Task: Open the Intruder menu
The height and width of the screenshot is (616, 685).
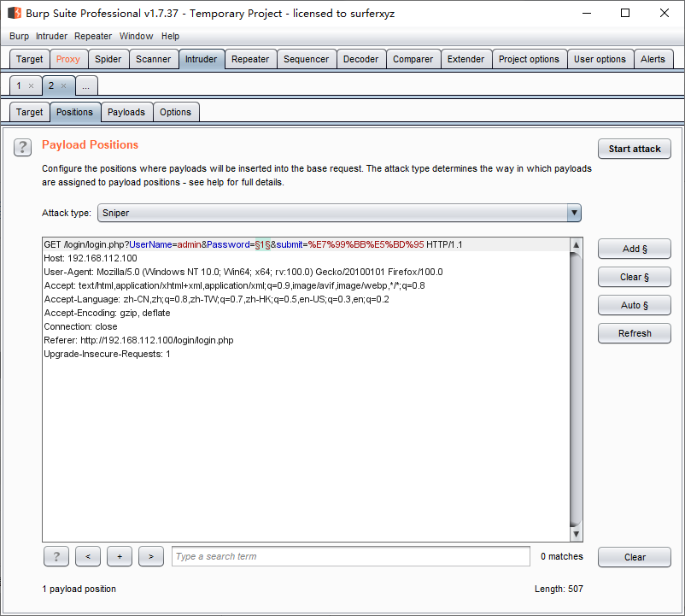Action: pos(51,36)
